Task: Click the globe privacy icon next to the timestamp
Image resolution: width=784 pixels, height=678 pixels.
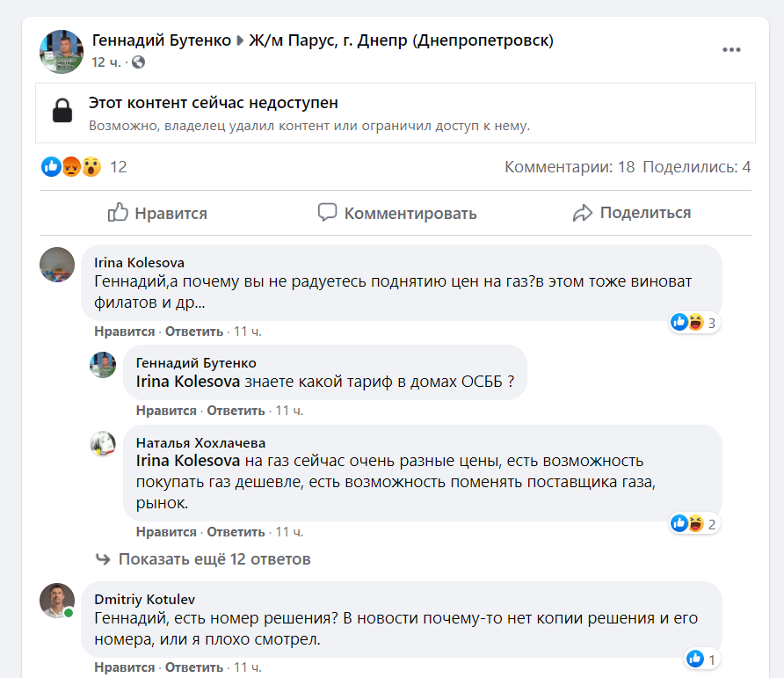Action: point(138,63)
